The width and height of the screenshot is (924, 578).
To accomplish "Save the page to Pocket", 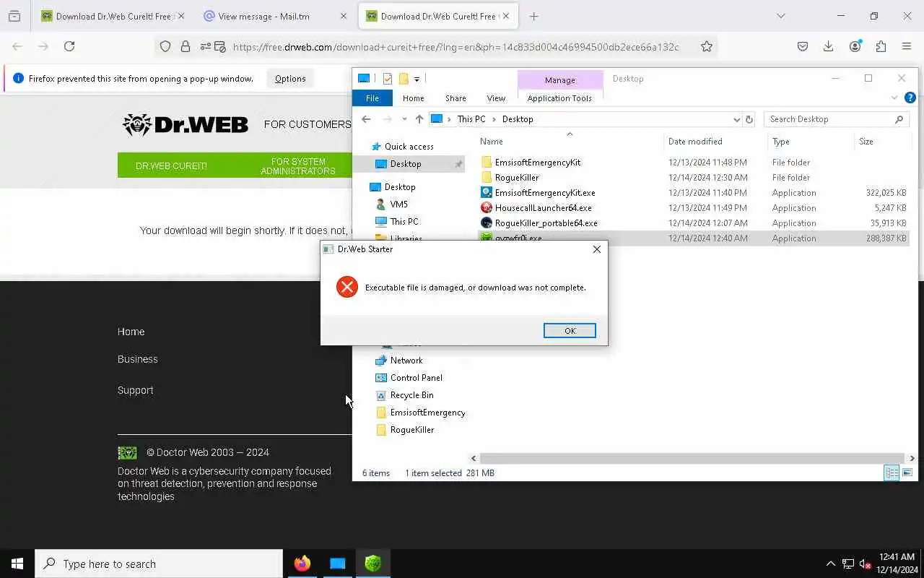I will coord(803,46).
